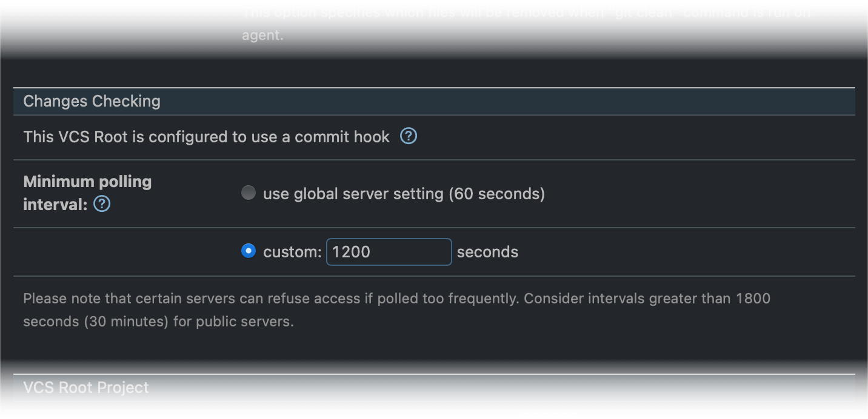Click the words "commit hook"
The image size is (868, 419).
(342, 137)
